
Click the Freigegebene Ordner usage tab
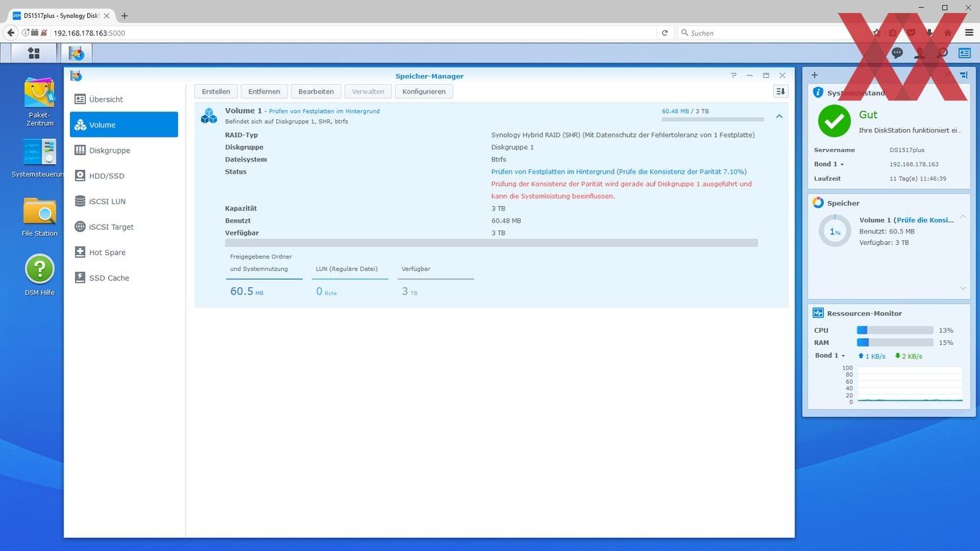click(x=264, y=275)
